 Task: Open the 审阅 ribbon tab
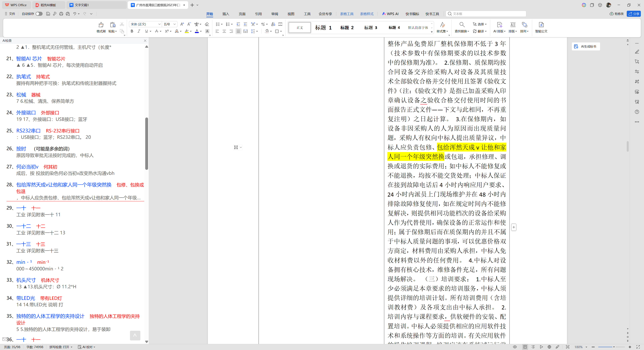[275, 14]
